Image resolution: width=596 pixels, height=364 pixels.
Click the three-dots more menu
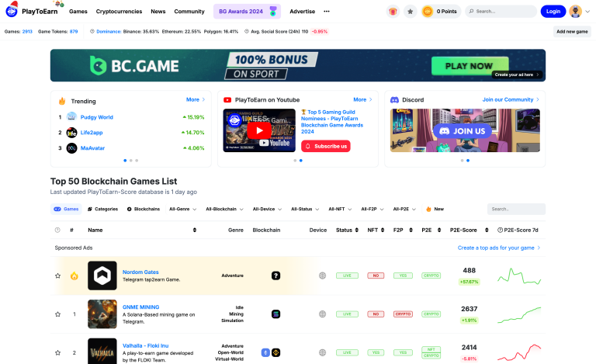coord(327,12)
